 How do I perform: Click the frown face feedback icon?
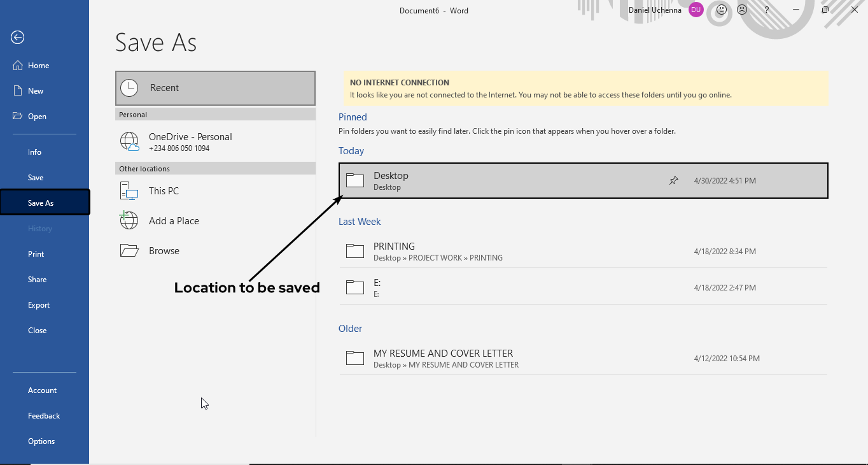[x=742, y=10]
